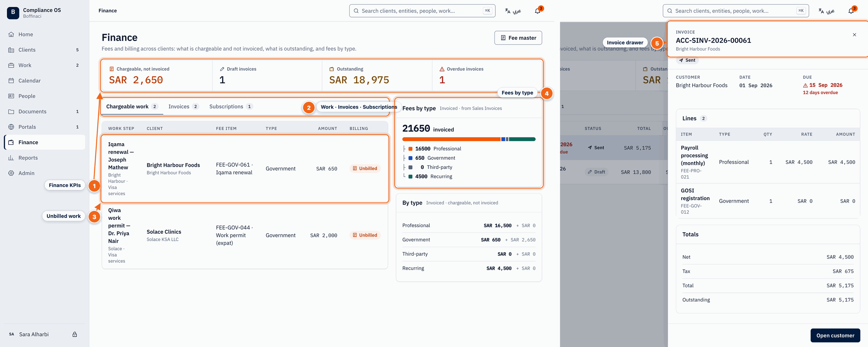Click the Payroll processing (monthly) line item
The height and width of the screenshot is (347, 868).
[x=768, y=162]
